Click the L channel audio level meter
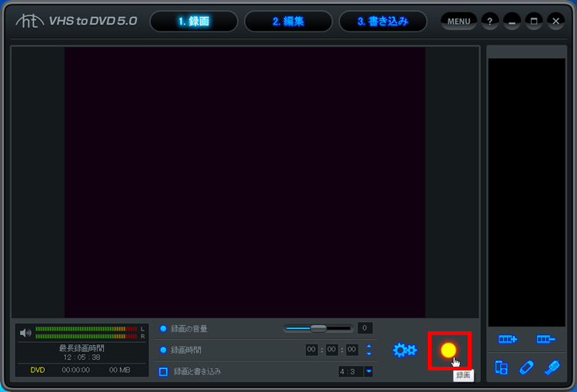Image resolution: width=577 pixels, height=392 pixels. (86, 329)
